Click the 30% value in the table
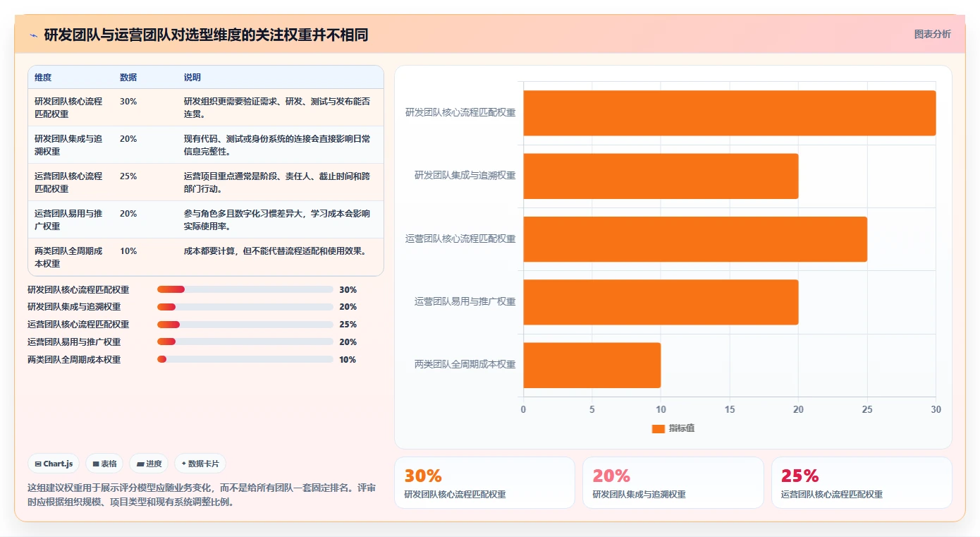The image size is (980, 537). pos(128,102)
